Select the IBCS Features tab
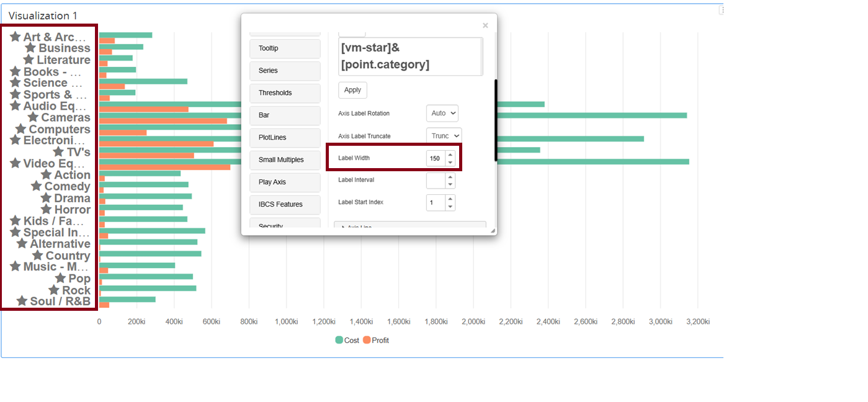 (285, 205)
